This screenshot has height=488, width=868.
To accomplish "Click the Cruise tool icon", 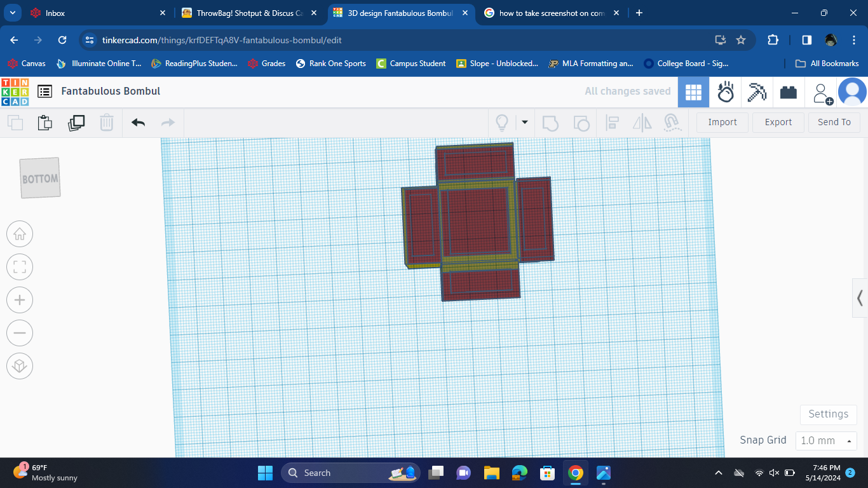I will tap(672, 123).
